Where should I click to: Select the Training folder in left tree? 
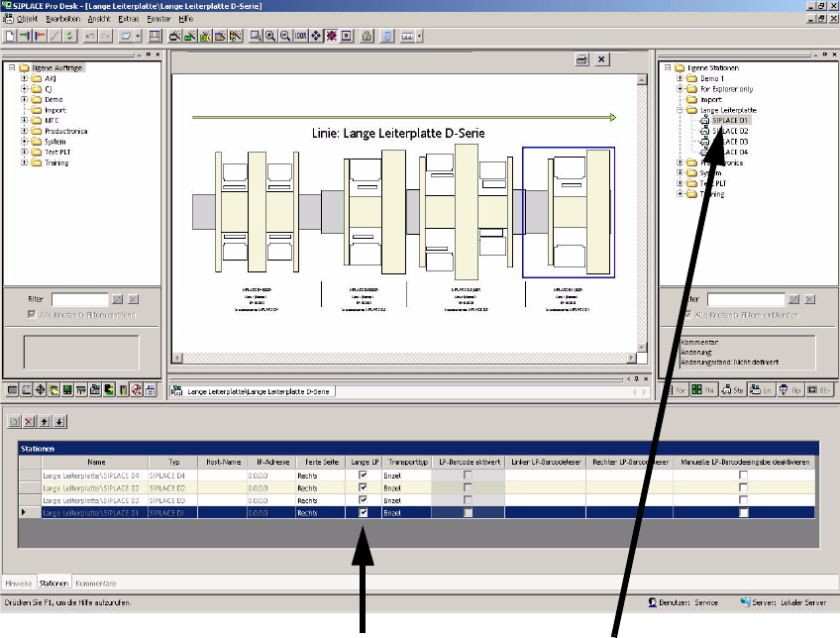pyautogui.click(x=55, y=162)
